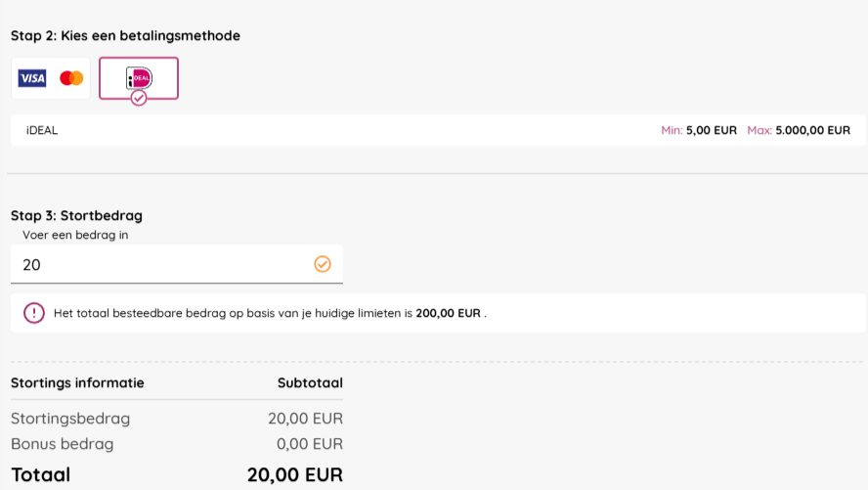The width and height of the screenshot is (868, 490).
Task: Click the minimum 5,00 EUR value
Action: click(x=712, y=130)
